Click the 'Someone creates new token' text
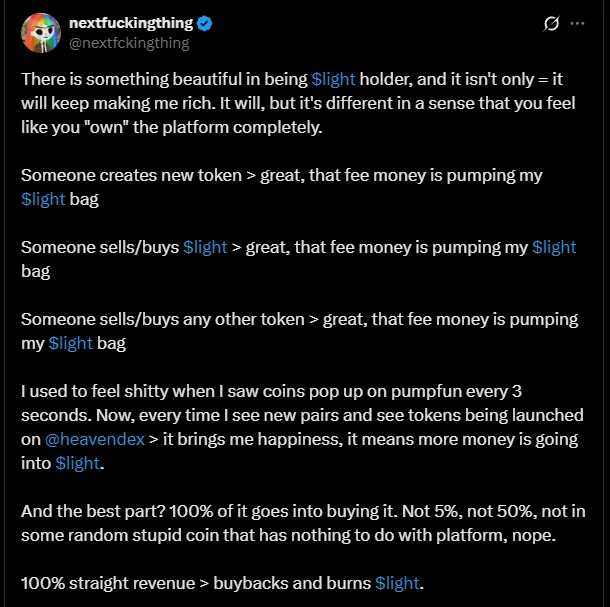Image resolution: width=610 pixels, height=607 pixels. click(130, 175)
